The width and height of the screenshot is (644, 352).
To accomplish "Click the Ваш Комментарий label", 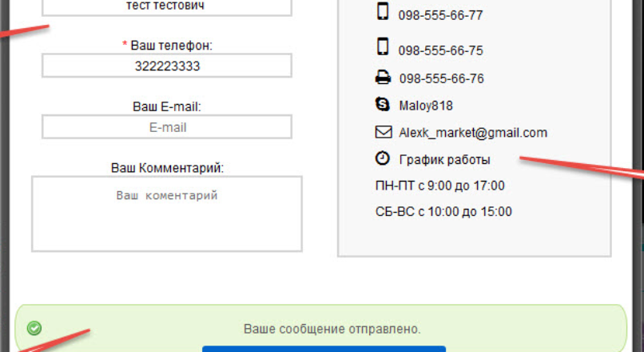I will coord(167,168).
